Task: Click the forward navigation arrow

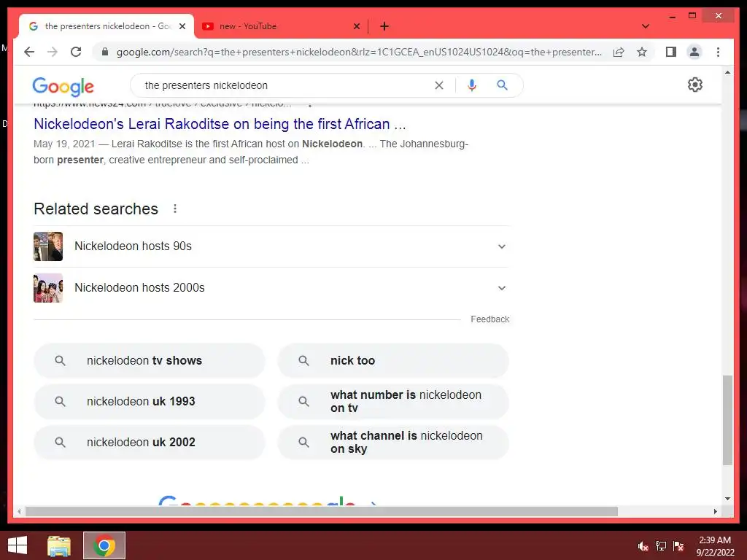Action: tap(53, 52)
